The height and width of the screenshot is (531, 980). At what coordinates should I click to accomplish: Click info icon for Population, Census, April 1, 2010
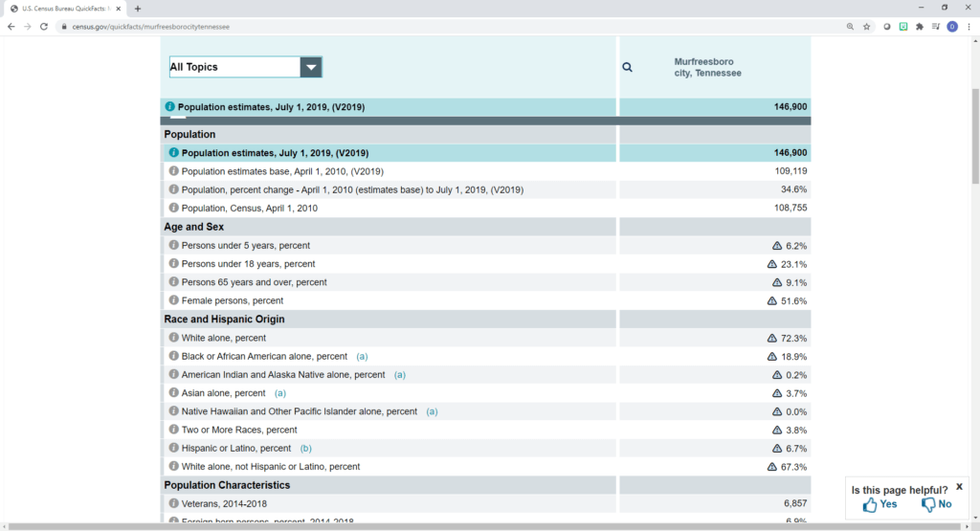[174, 208]
